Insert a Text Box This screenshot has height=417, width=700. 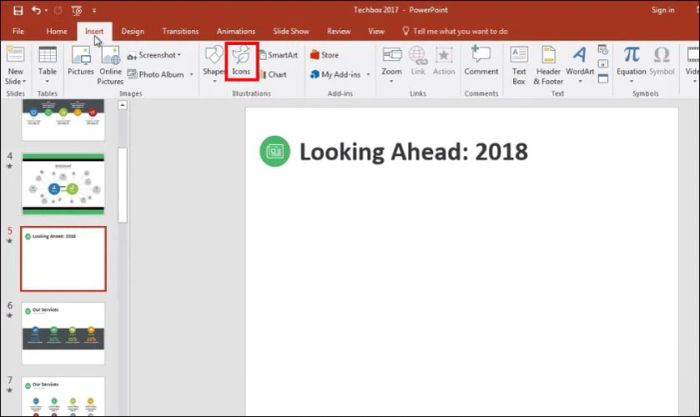[519, 65]
